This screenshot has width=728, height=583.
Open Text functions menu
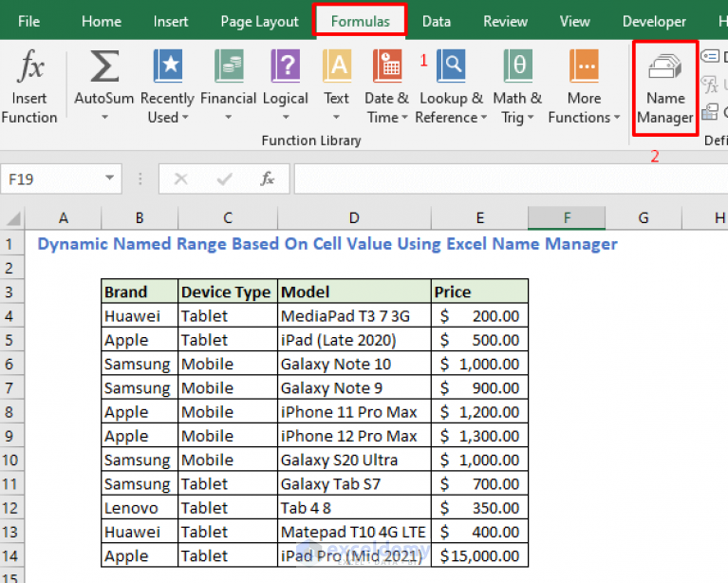point(337,86)
